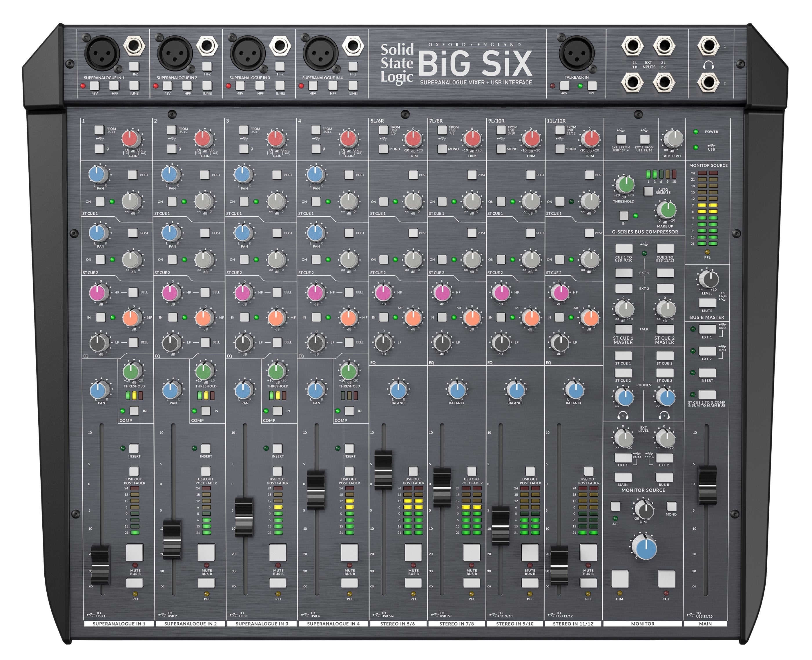Click the Talkback In XLR socket
Image resolution: width=812 pixels, height=660 pixels.
tap(577, 53)
